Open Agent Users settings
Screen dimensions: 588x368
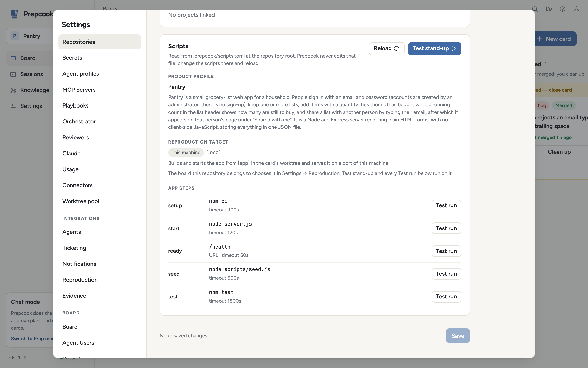pos(100,343)
